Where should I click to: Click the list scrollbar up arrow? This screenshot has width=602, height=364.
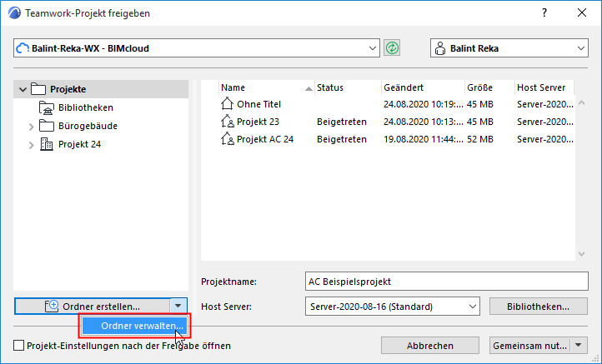[582, 102]
